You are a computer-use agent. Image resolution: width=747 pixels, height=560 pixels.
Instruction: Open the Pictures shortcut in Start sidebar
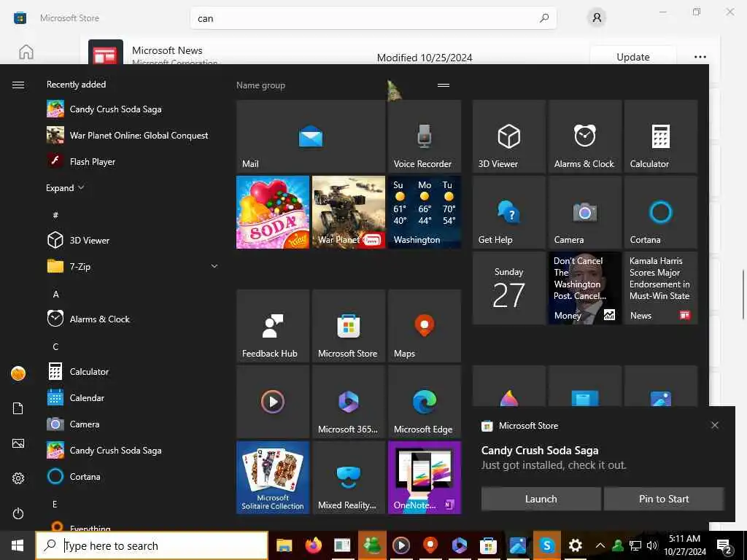[x=18, y=443]
